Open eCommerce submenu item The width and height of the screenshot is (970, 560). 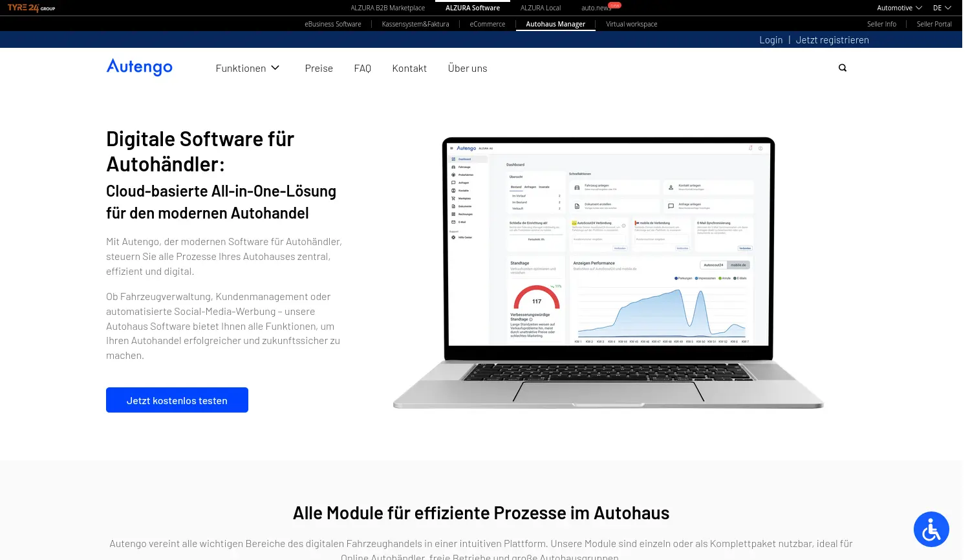(487, 24)
